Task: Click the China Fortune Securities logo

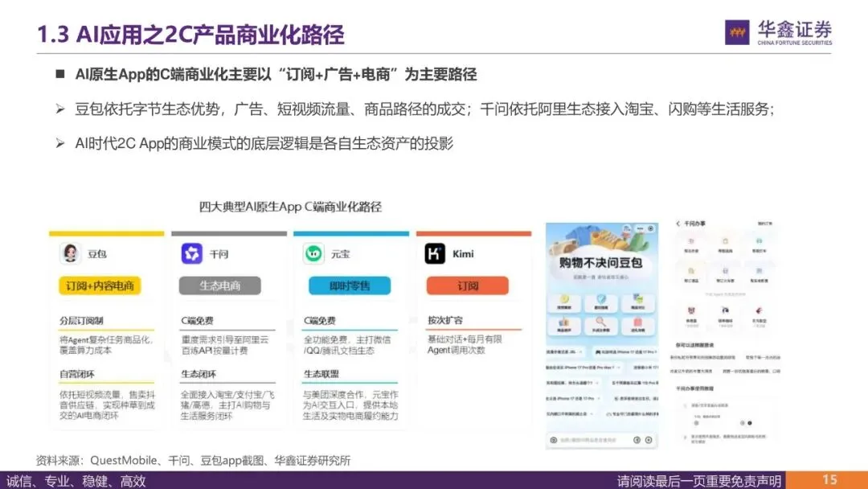Action: [778, 33]
